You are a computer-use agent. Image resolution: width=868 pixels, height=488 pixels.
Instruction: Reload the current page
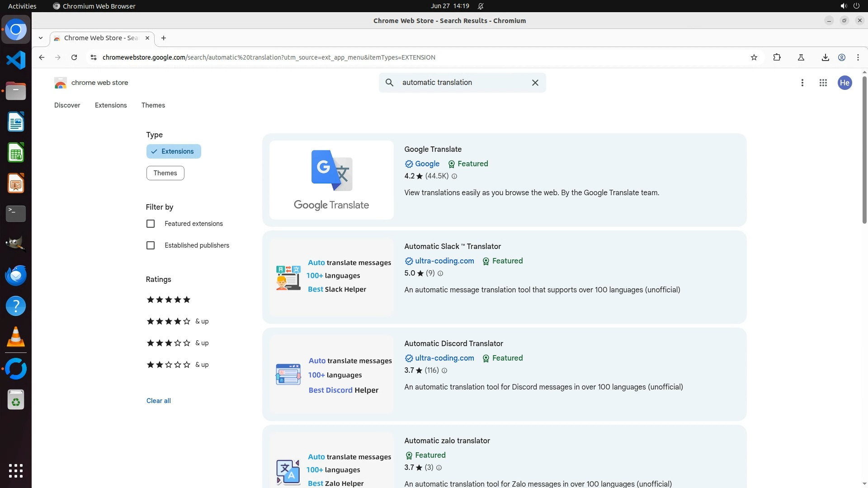[74, 57]
